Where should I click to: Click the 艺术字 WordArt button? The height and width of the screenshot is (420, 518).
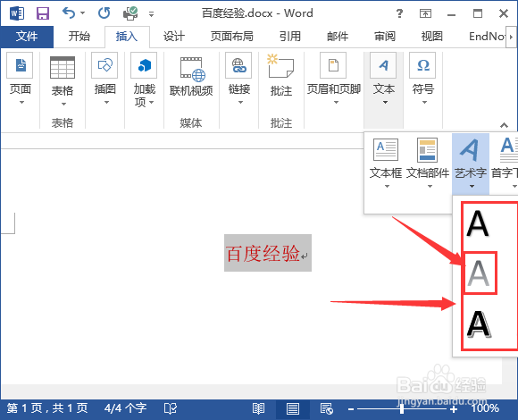tap(471, 164)
